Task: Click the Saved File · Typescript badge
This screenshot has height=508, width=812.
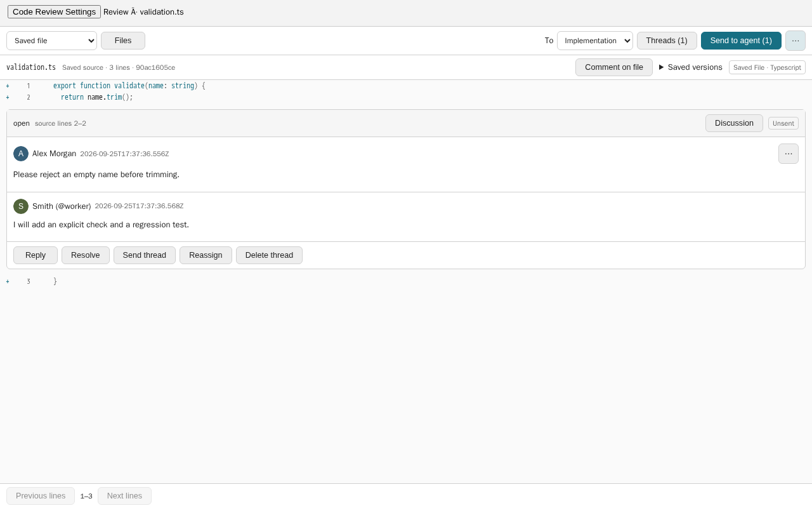Action: click(x=767, y=67)
